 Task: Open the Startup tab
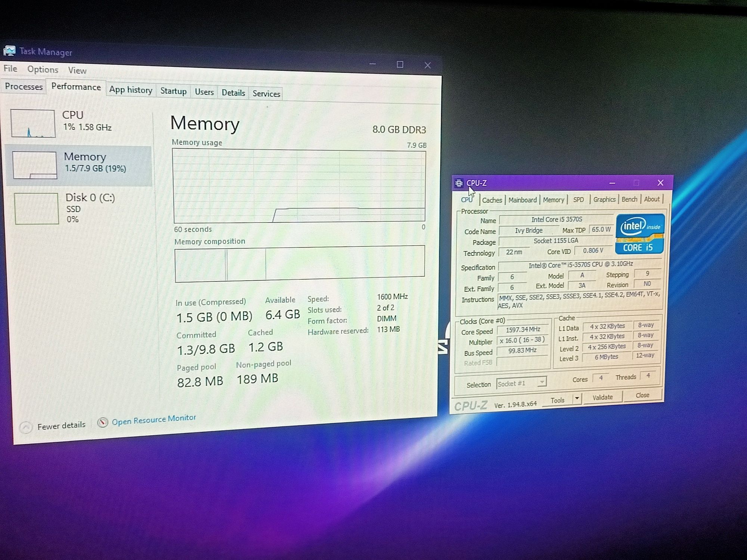173,91
